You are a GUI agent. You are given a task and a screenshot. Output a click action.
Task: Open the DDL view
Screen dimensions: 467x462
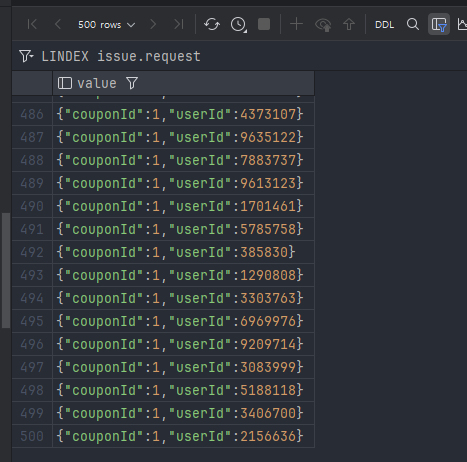tap(384, 25)
